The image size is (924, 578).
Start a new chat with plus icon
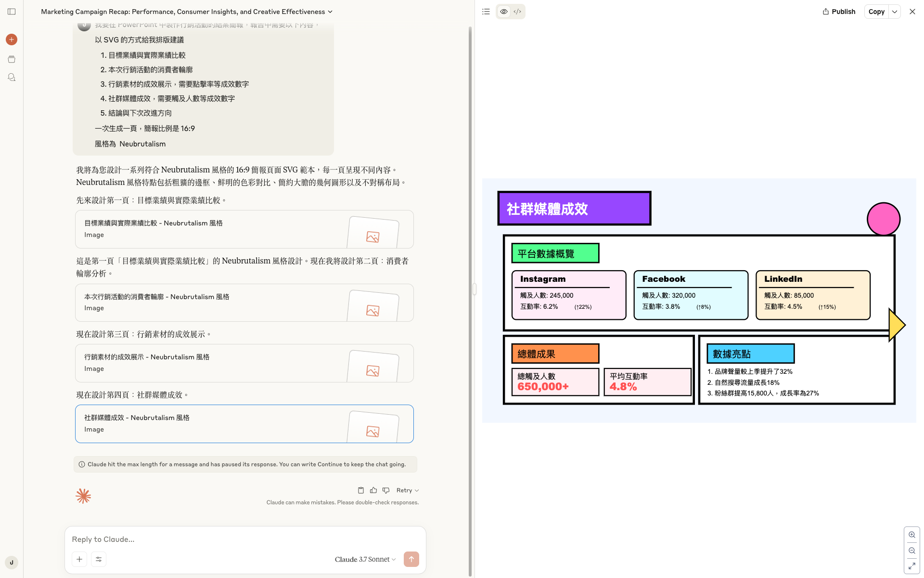coord(12,39)
